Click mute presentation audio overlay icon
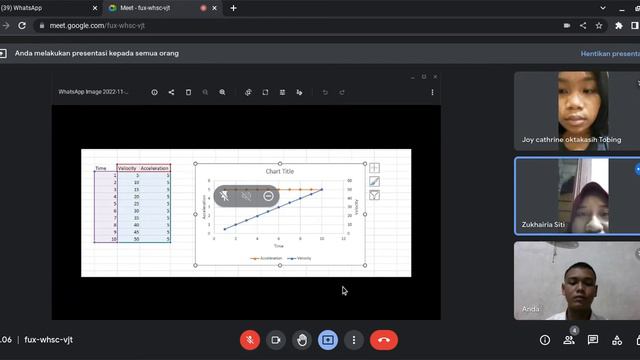Screen dimensions: 640x360 tap(246, 196)
